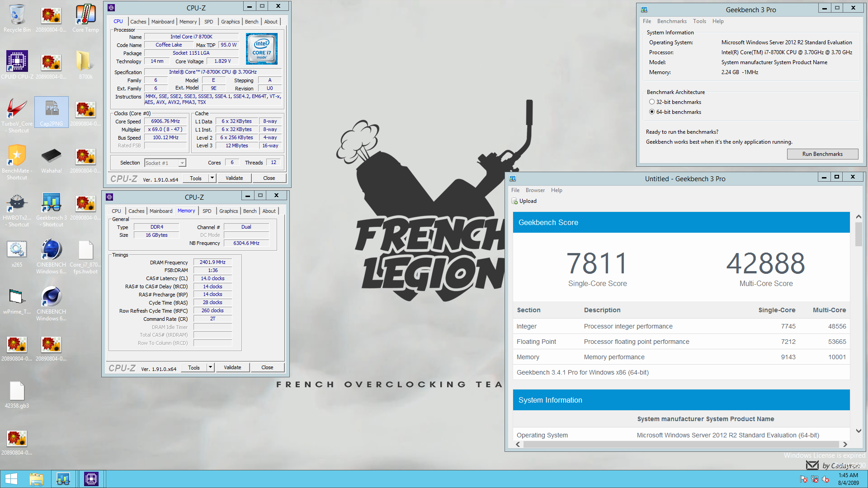
Task: Open the Wahaha! chip icon
Action: pyautogui.click(x=52, y=159)
